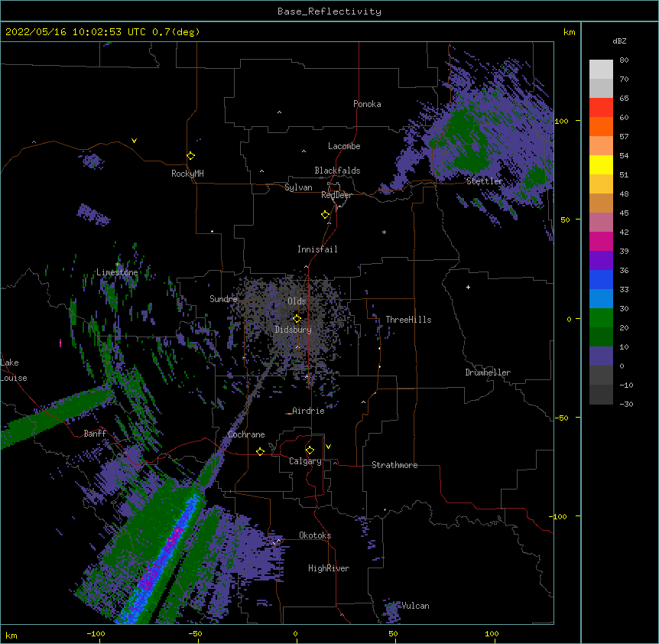Click the Ponoka label
Viewport: 659px width, 644px height.
(367, 104)
